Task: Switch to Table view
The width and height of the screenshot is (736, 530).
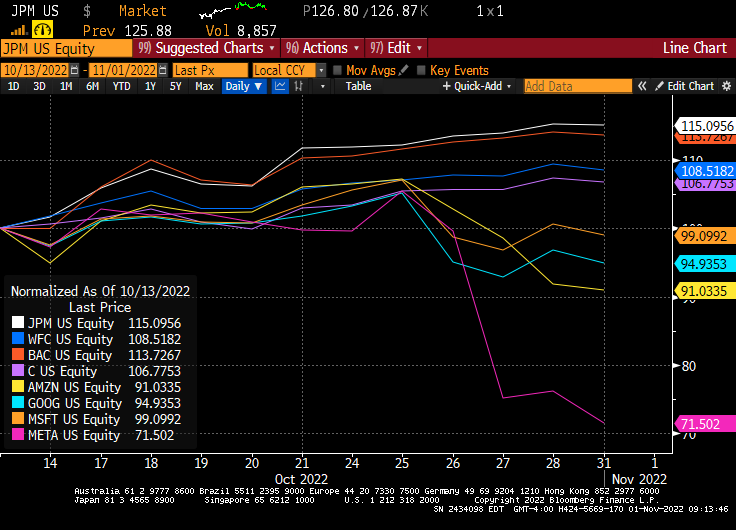Action: click(x=358, y=86)
